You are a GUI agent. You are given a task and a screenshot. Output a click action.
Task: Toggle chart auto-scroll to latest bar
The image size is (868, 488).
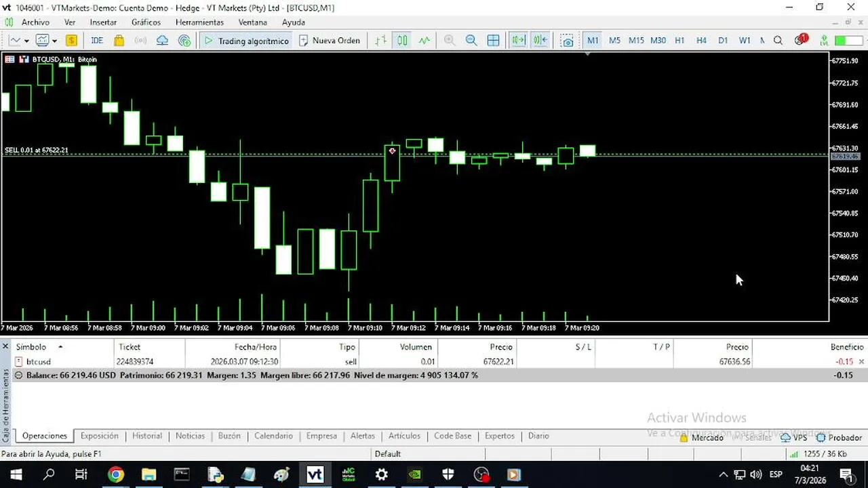click(519, 41)
